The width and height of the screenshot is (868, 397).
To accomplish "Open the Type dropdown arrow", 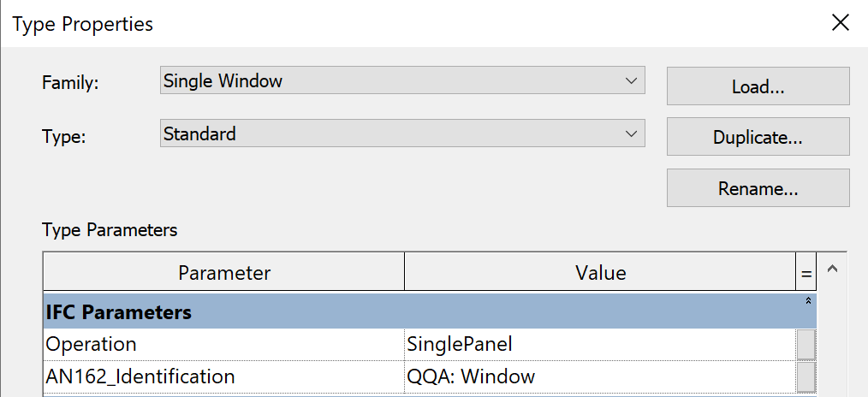I will [x=631, y=133].
